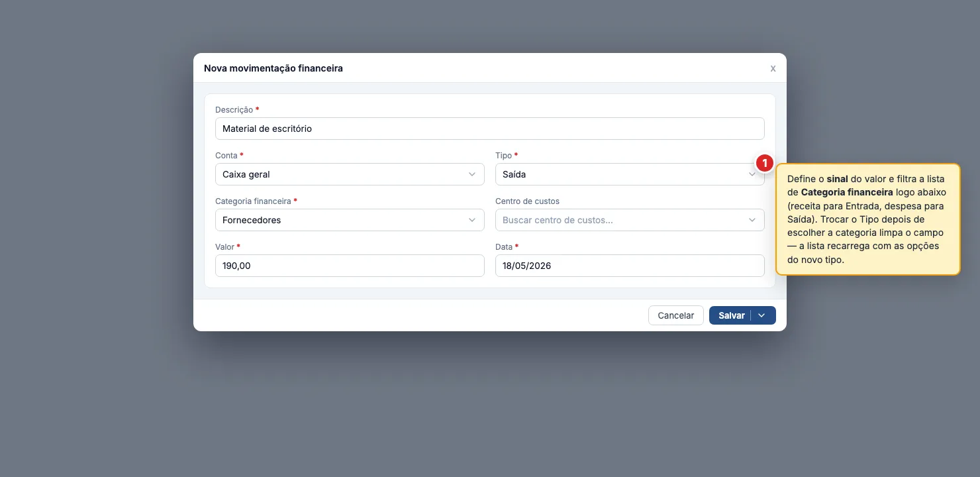The image size is (980, 477).
Task: Click the Salvar button
Action: tap(730, 315)
